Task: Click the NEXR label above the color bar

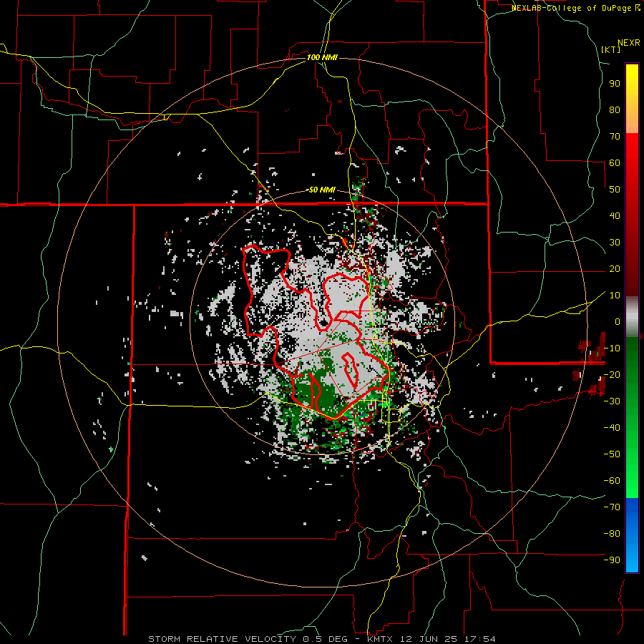Action: [x=628, y=43]
